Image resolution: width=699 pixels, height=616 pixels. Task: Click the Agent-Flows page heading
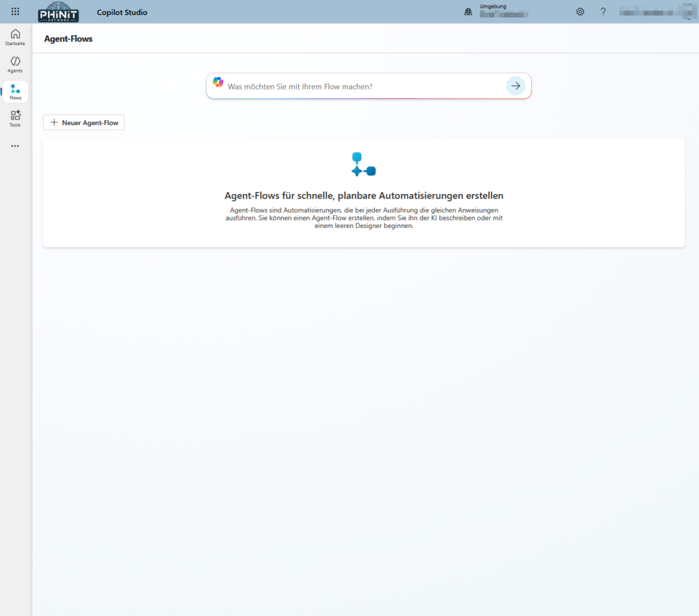coord(68,39)
